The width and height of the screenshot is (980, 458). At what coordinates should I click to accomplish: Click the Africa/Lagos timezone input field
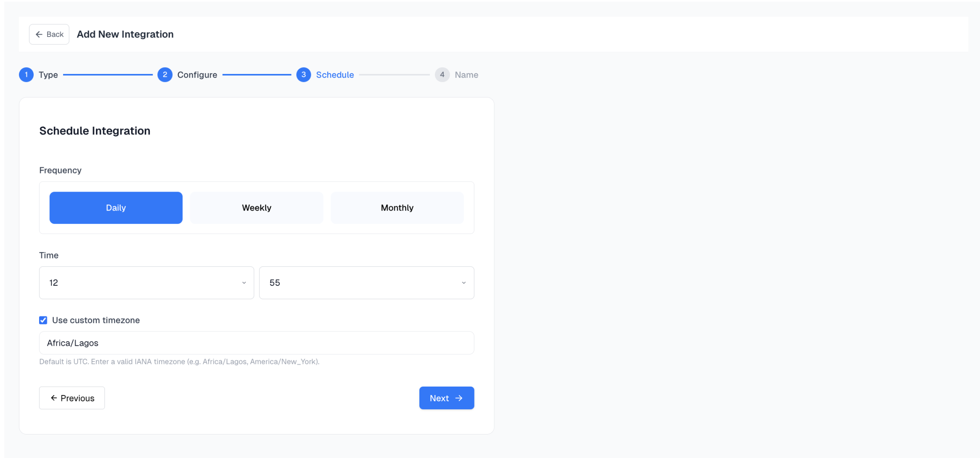click(257, 343)
